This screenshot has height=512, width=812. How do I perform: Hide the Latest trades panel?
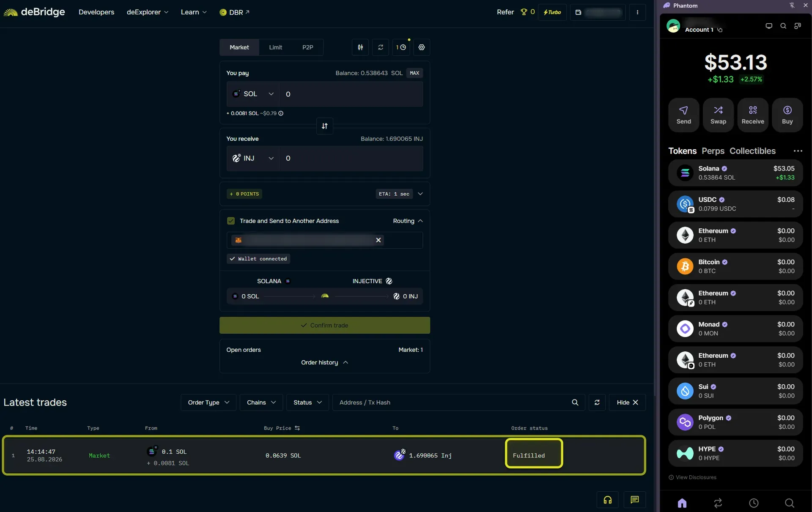click(x=627, y=402)
